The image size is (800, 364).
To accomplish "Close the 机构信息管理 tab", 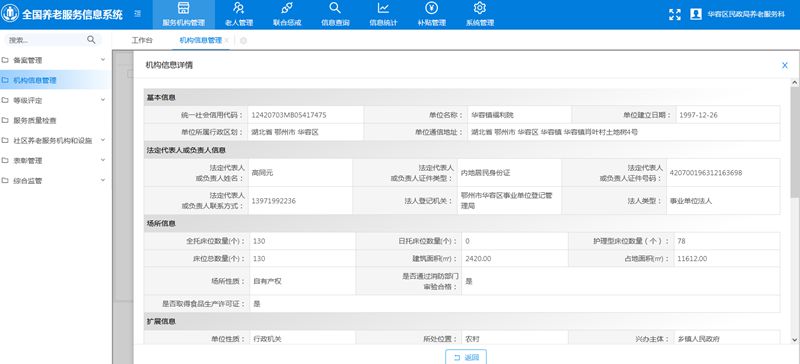I will (x=227, y=40).
